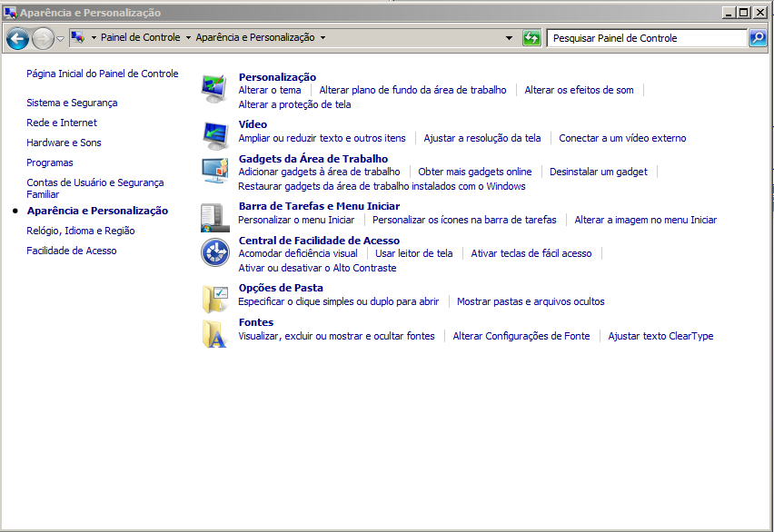Click Visualizar, excluir ou mostrar fontes

point(337,336)
